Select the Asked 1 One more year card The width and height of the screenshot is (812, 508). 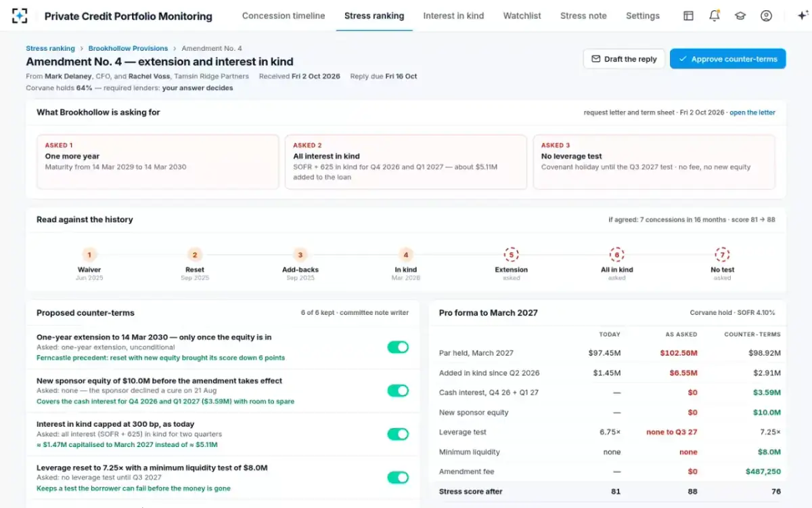coord(158,162)
